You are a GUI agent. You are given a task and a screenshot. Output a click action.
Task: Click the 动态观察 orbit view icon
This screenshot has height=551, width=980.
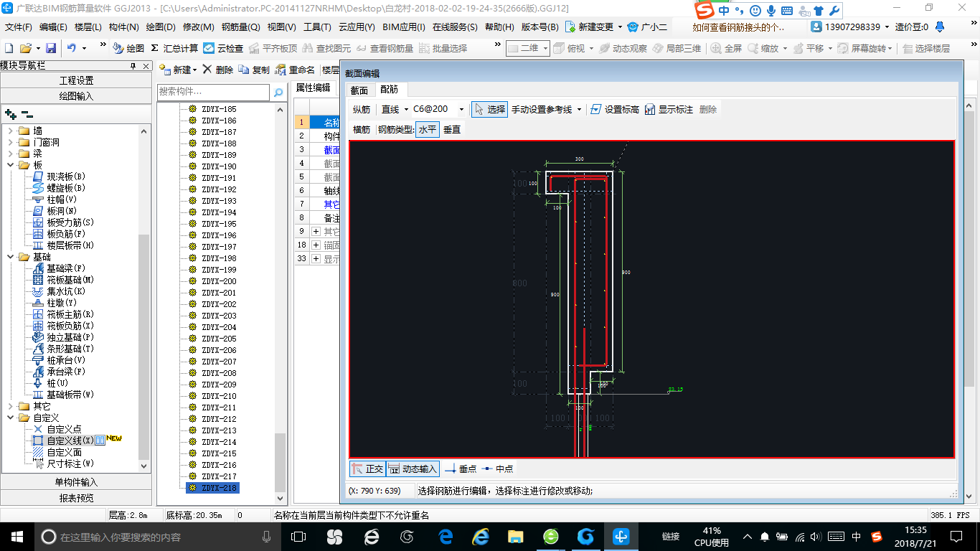click(x=623, y=48)
